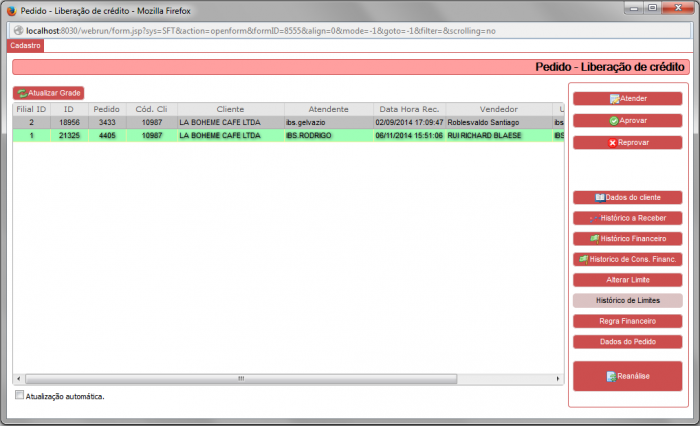Click the money icon on Historico de Cons. Financ.
This screenshot has width=700, height=426.
[583, 259]
